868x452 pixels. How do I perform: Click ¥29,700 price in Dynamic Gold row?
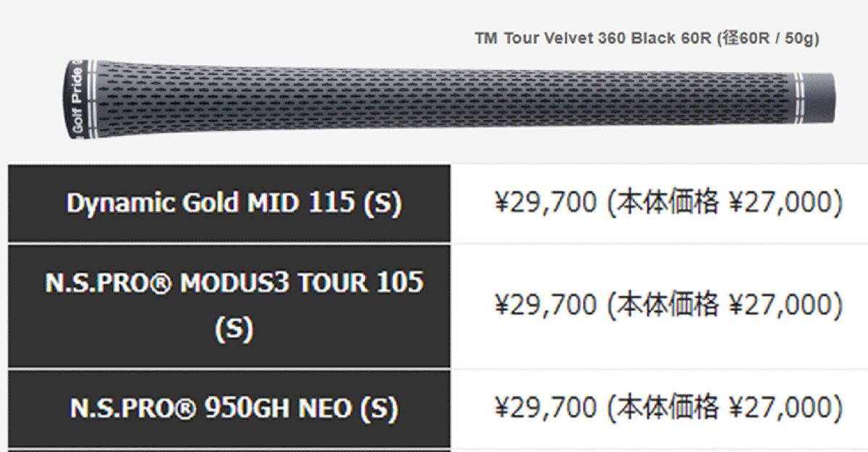point(545,204)
